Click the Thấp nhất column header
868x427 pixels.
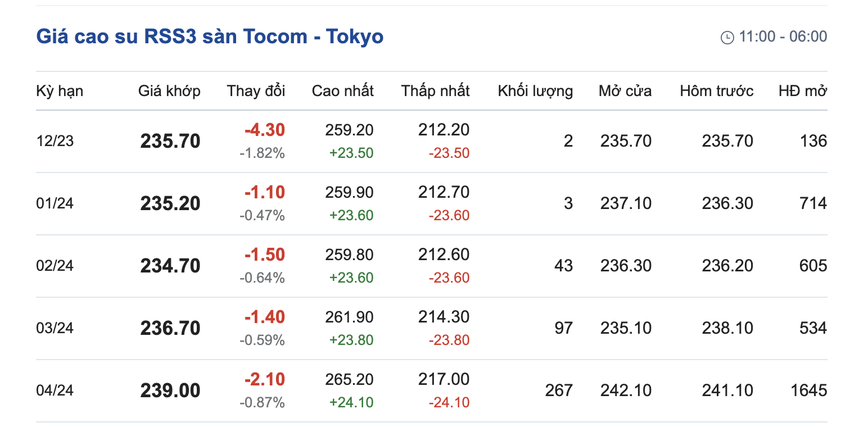(x=435, y=91)
